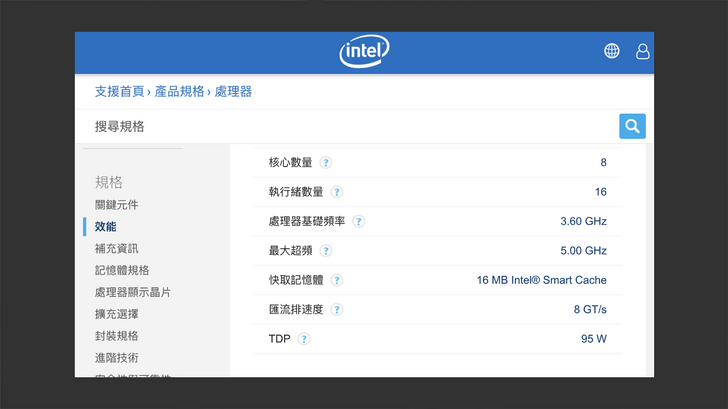The image size is (728, 409).
Task: Jump to 記憶體規格 section
Action: point(122,270)
